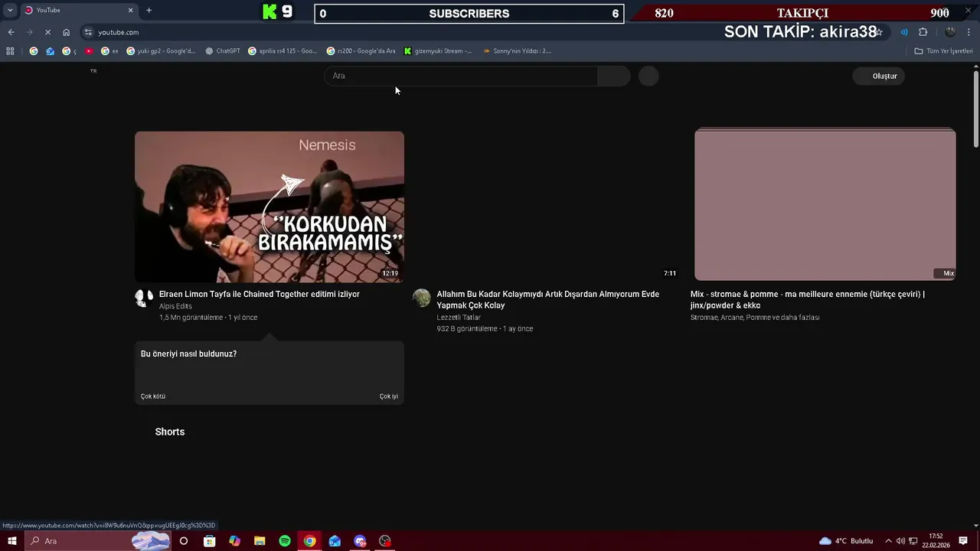
Task: Click the Windows taskbar search box
Action: coord(97,541)
